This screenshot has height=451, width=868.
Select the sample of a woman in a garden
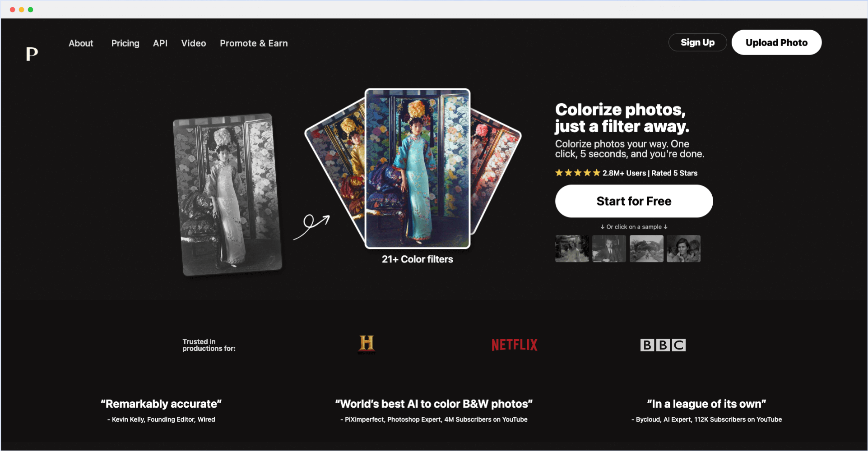(x=572, y=249)
